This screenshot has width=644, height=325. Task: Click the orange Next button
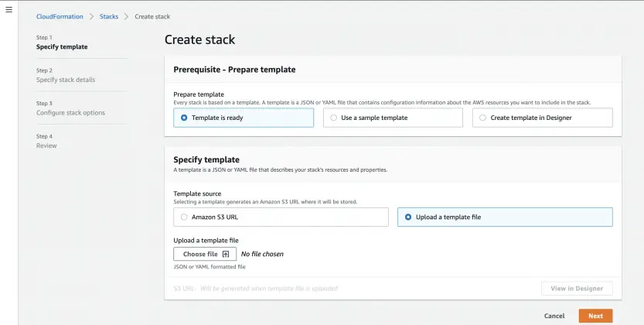pos(595,316)
